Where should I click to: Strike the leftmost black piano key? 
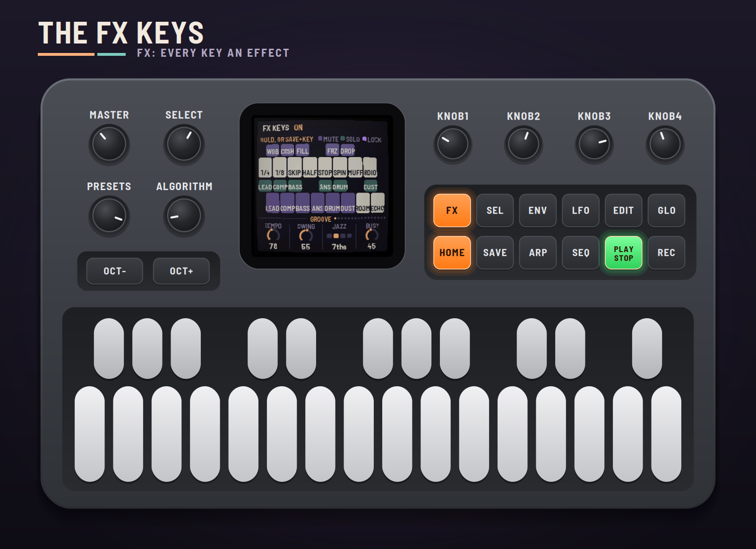(x=109, y=349)
